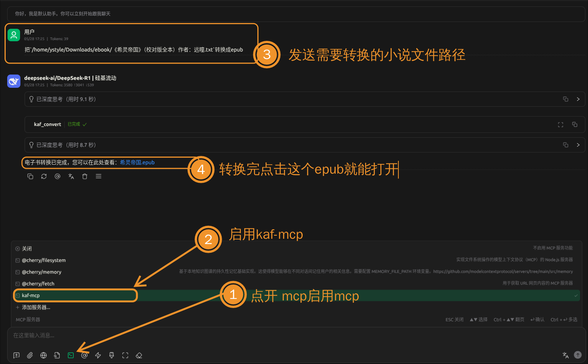Click the brush icon in input toolbar
The image size is (588, 364).
[x=112, y=355]
